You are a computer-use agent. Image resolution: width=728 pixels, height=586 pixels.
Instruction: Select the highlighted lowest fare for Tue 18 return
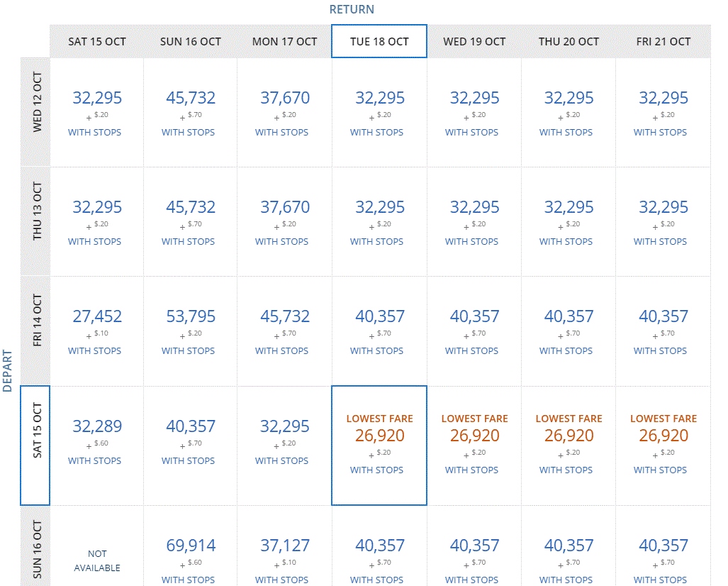(x=379, y=436)
